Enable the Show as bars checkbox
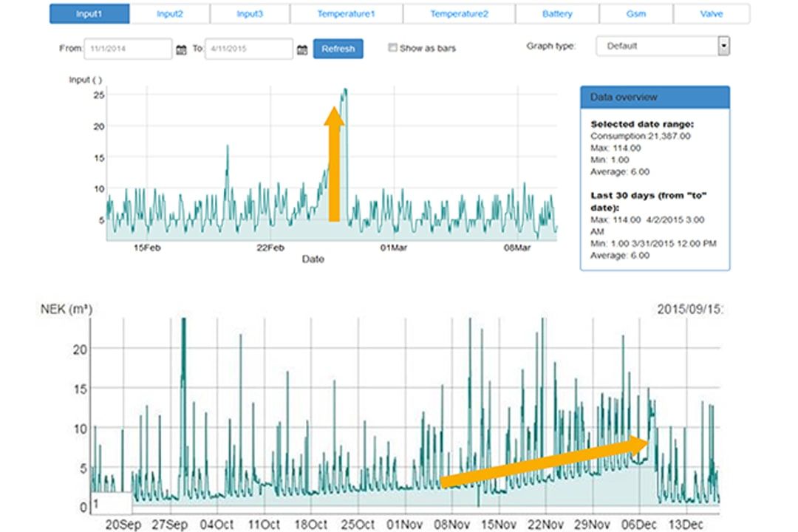 pyautogui.click(x=393, y=48)
